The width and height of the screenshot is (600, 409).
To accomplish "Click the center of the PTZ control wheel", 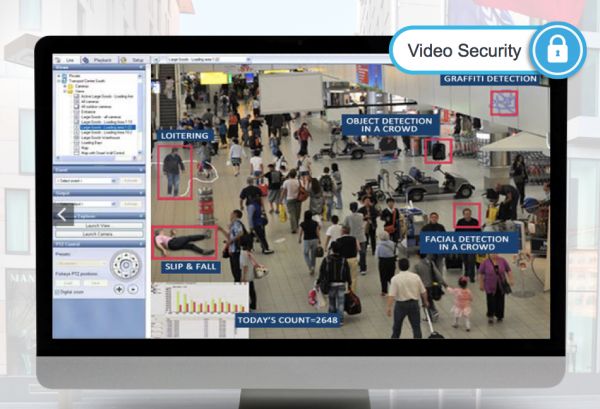I will click(126, 264).
